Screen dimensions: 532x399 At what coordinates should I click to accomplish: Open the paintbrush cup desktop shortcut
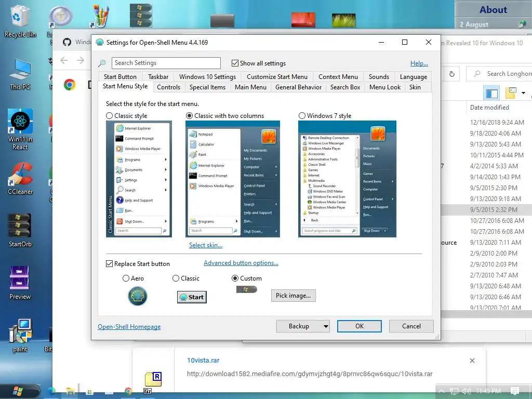click(100, 16)
